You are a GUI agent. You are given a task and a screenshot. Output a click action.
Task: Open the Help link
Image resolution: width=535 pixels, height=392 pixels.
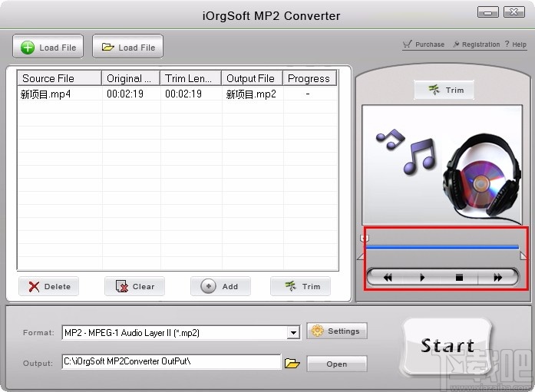516,44
